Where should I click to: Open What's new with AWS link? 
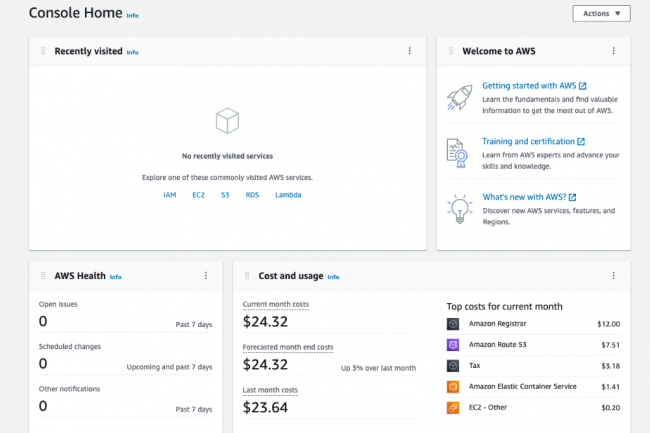524,197
